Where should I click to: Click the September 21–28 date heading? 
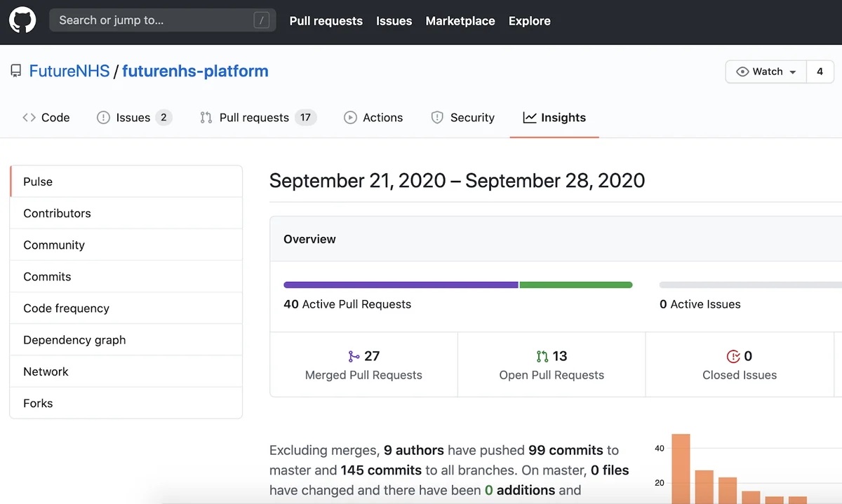pyautogui.click(x=457, y=181)
